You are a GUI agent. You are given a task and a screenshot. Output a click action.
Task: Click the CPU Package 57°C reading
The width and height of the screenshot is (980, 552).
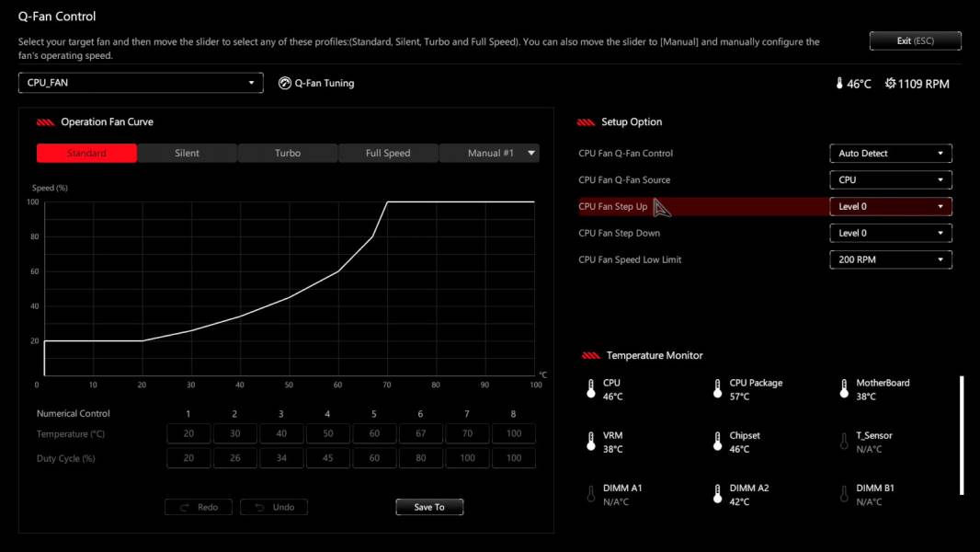[739, 397]
